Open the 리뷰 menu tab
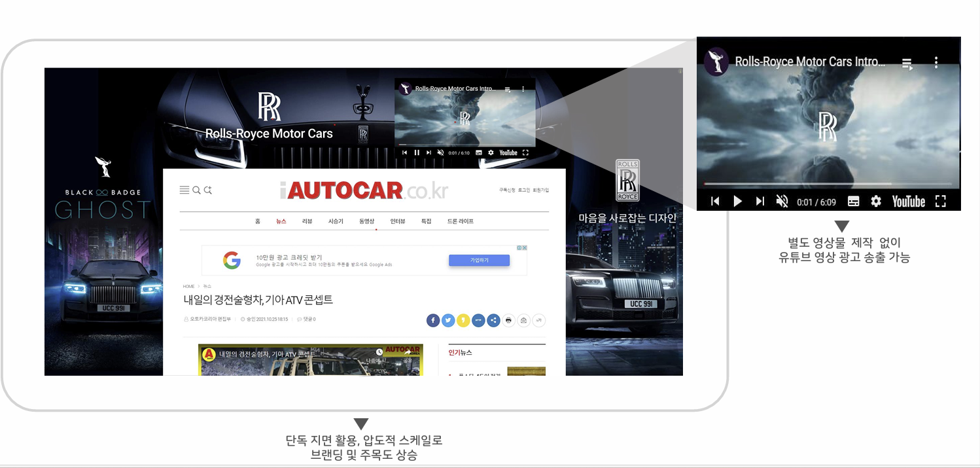 pyautogui.click(x=307, y=221)
